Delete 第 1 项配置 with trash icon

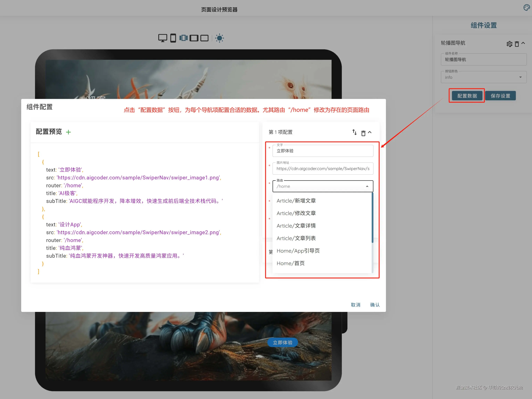(363, 133)
